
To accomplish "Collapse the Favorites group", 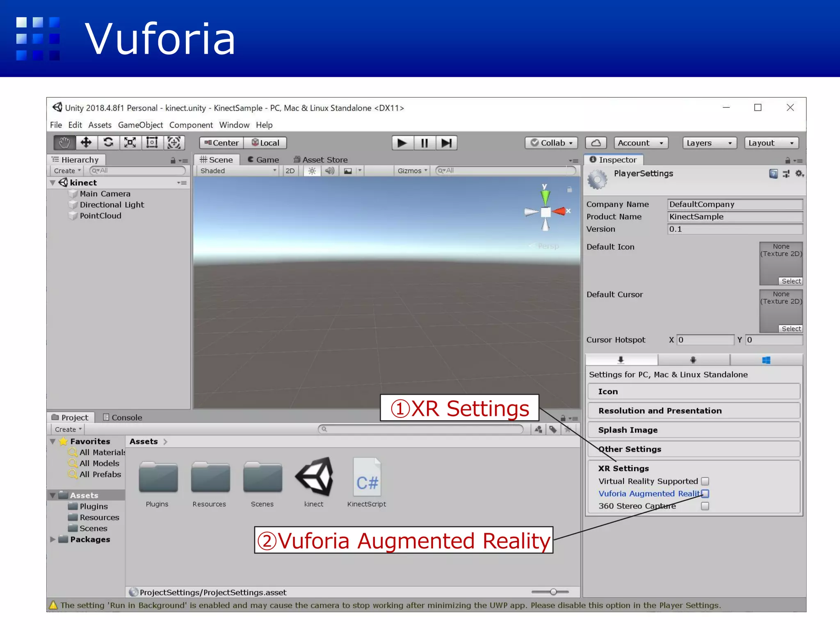I will (53, 442).
